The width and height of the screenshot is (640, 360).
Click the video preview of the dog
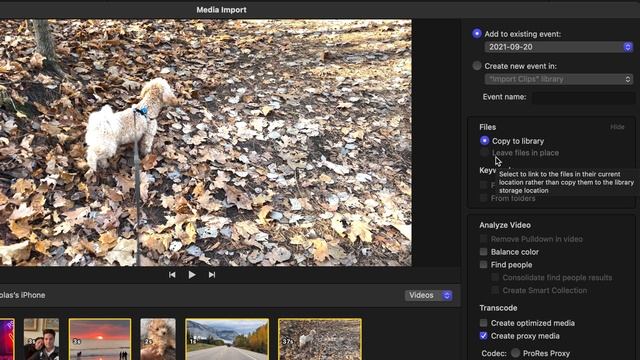point(206,143)
